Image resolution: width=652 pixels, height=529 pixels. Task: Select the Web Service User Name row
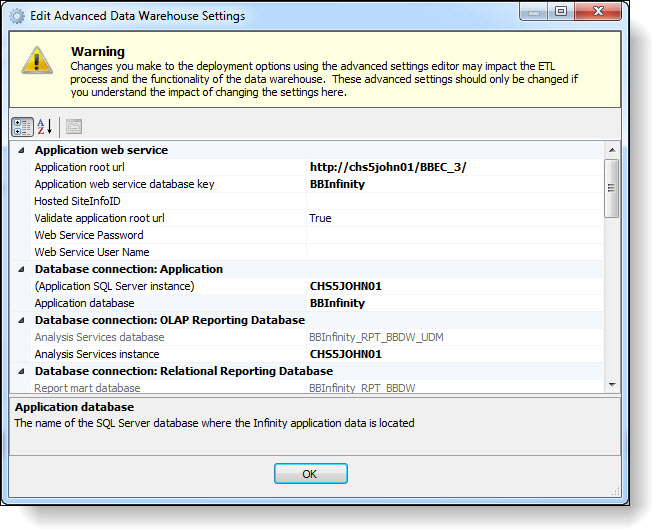pyautogui.click(x=168, y=252)
